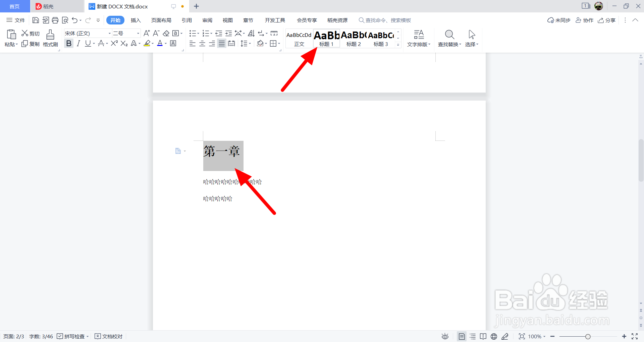
Task: Decrease paragraph indent
Action: click(219, 33)
